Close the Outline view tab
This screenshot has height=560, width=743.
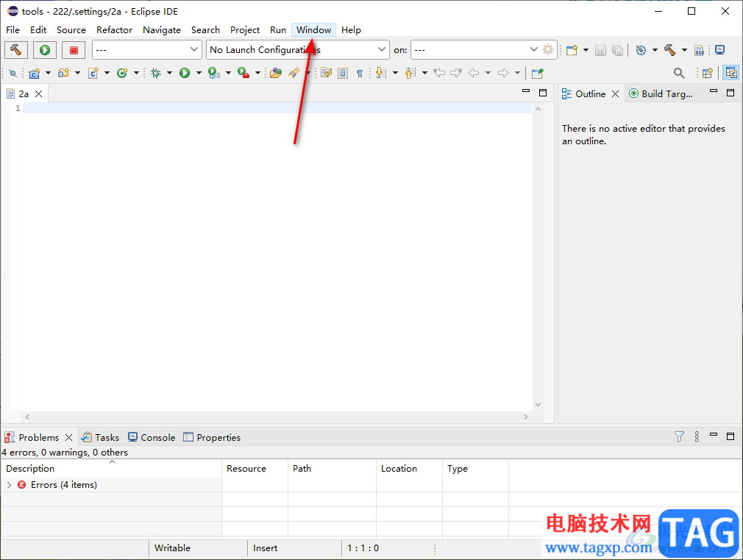click(x=615, y=94)
